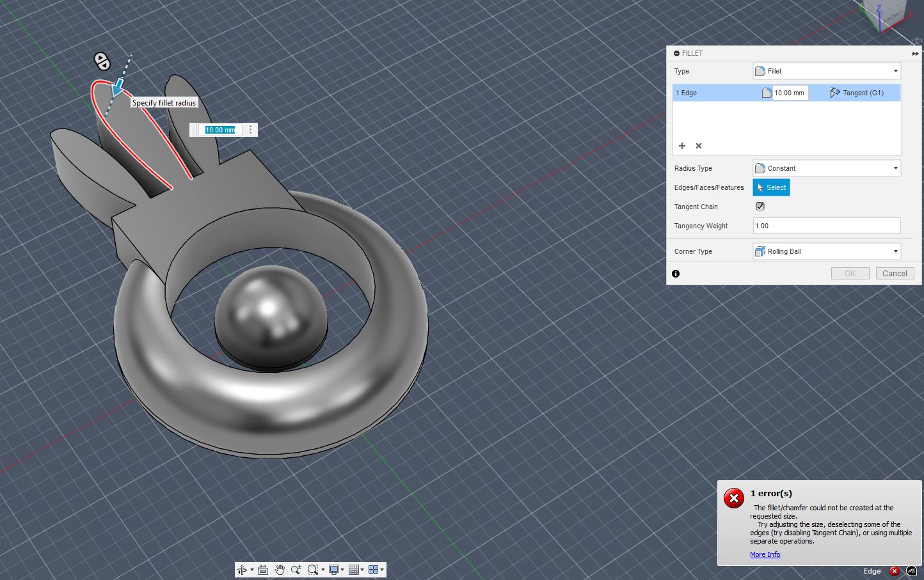The height and width of the screenshot is (580, 924).
Task: Activate the Pan hand tool
Action: click(280, 570)
